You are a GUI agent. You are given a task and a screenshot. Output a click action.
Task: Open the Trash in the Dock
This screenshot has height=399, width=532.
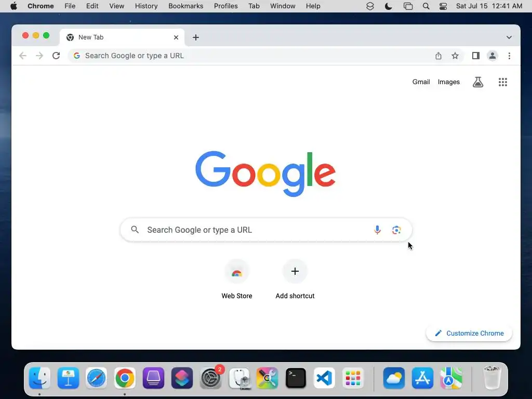coord(491,377)
